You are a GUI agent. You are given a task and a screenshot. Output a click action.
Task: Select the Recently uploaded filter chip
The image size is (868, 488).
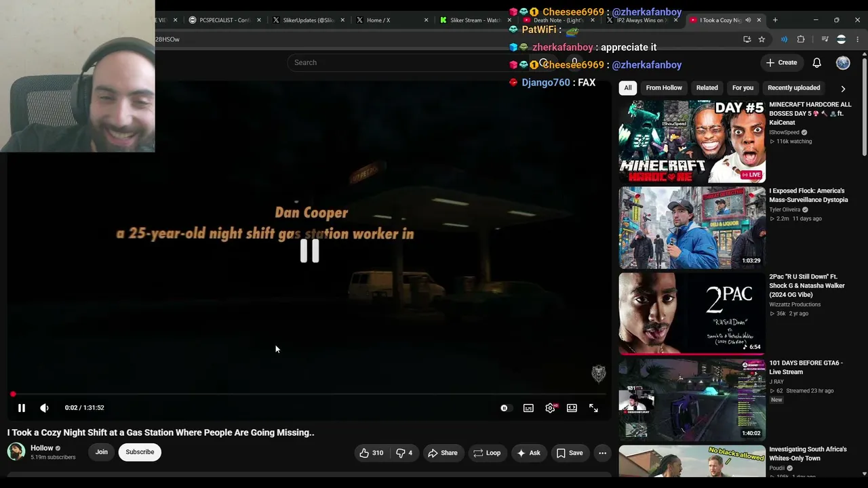pyautogui.click(x=793, y=87)
